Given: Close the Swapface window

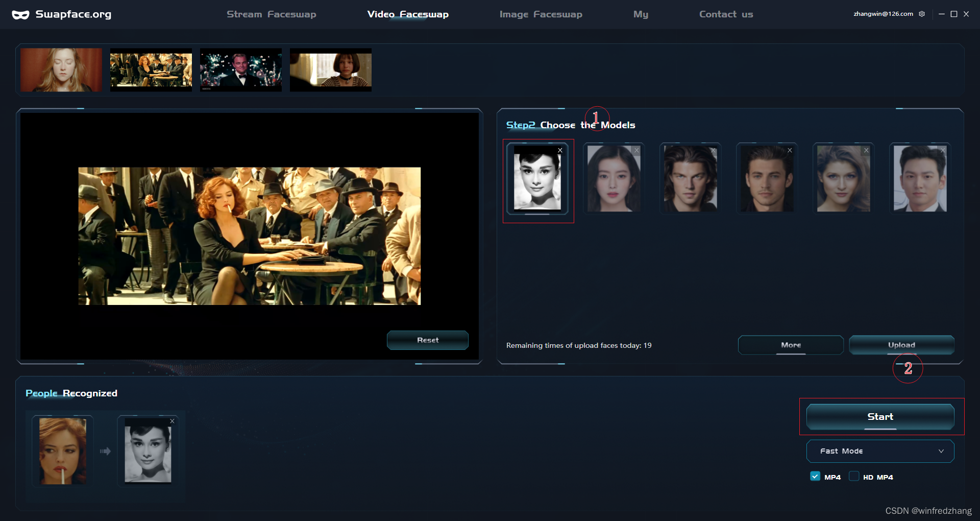Looking at the screenshot, I should (x=966, y=14).
